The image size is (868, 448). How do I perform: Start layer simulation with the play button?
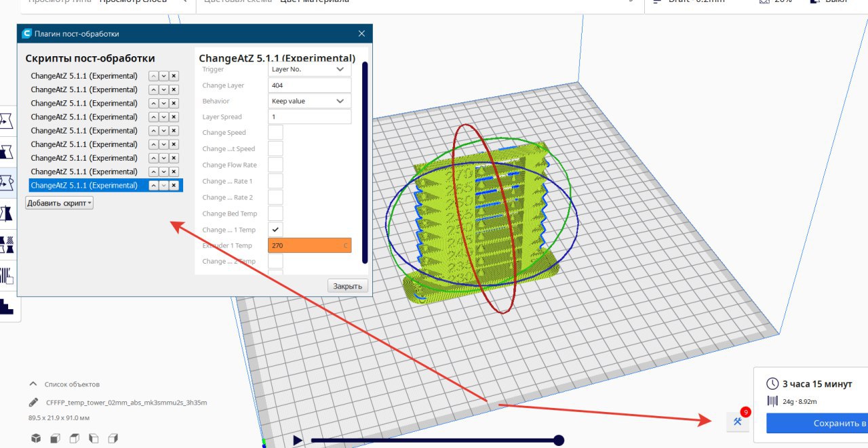(297, 441)
